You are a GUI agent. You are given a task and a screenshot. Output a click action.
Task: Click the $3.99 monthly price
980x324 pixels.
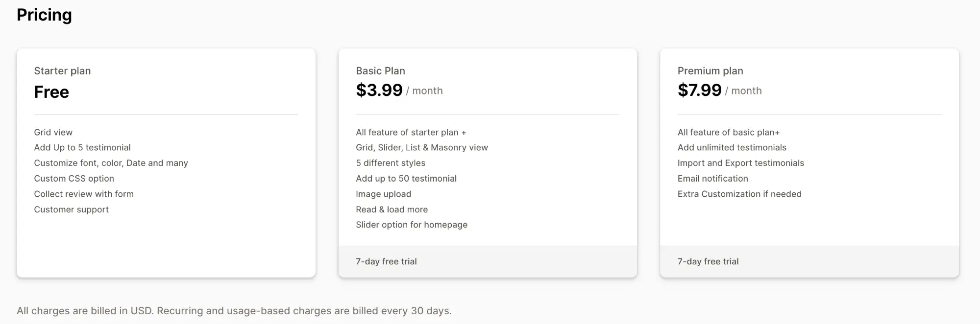click(379, 91)
